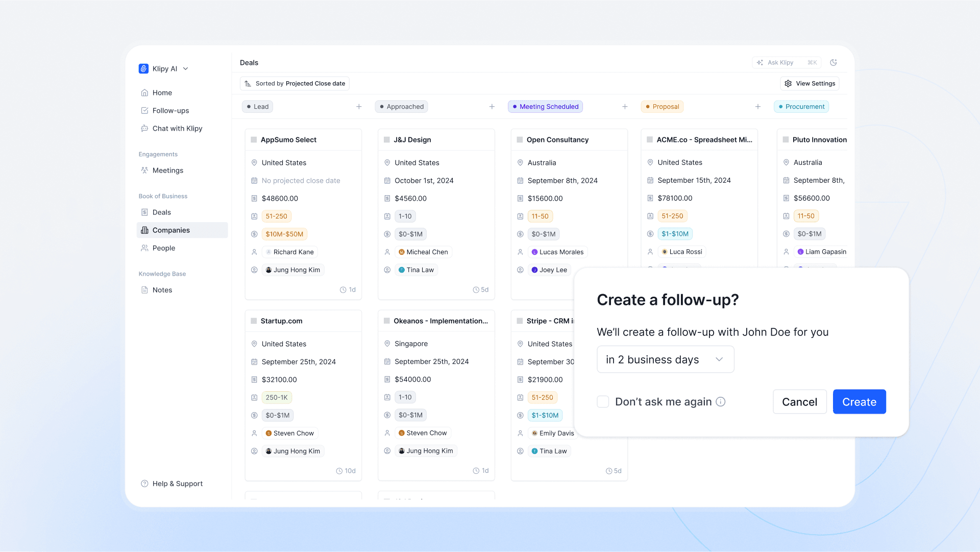Click the Cancel button
This screenshot has height=552, width=980.
(799, 402)
